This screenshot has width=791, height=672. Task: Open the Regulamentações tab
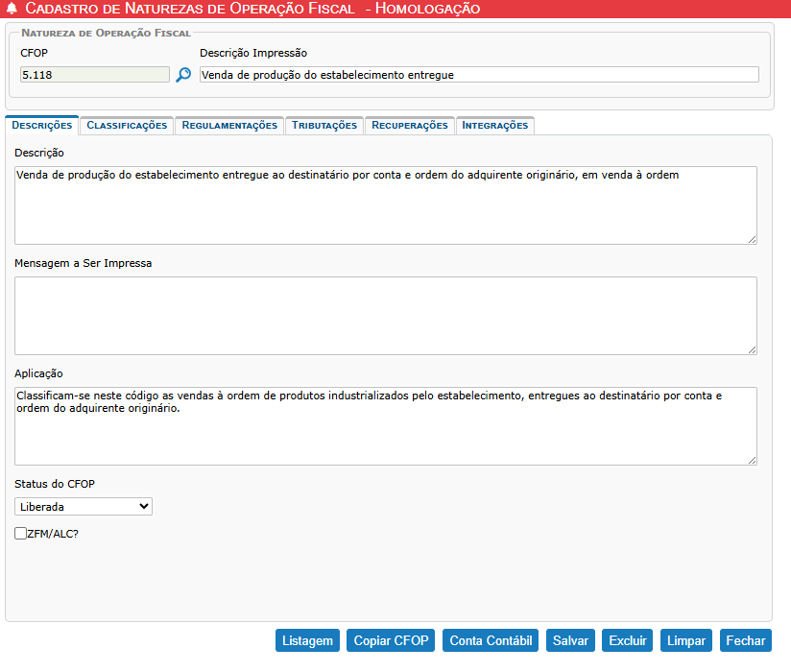[229, 125]
